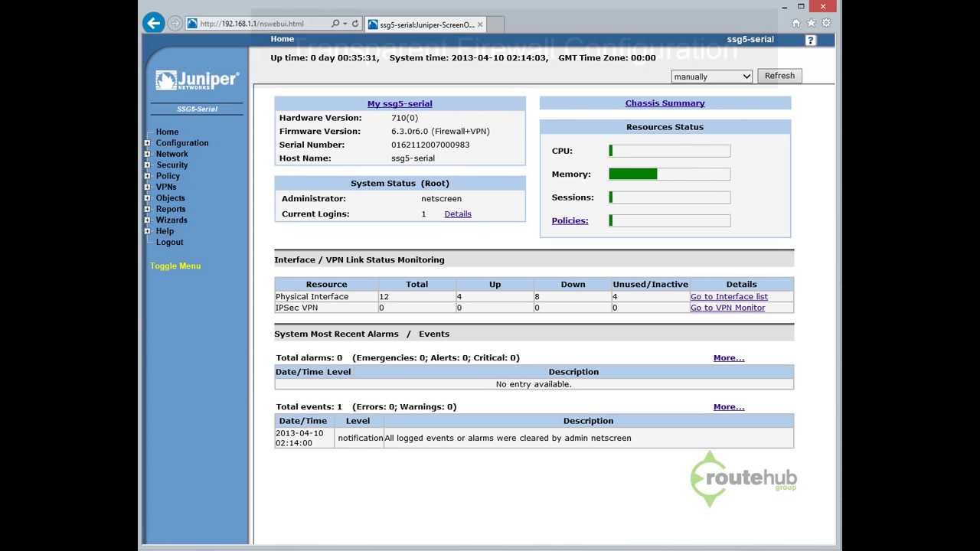
Task: Expand the Policy menu node
Action: click(x=147, y=176)
